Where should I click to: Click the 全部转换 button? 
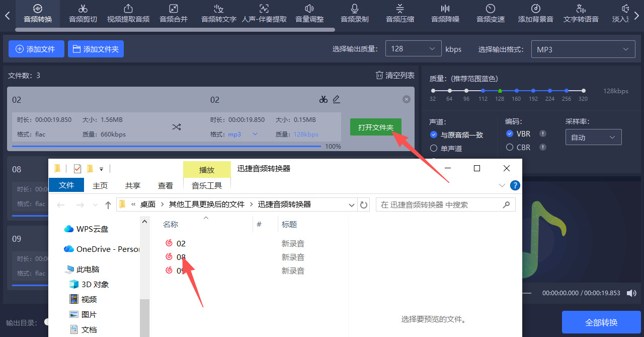[x=601, y=322]
